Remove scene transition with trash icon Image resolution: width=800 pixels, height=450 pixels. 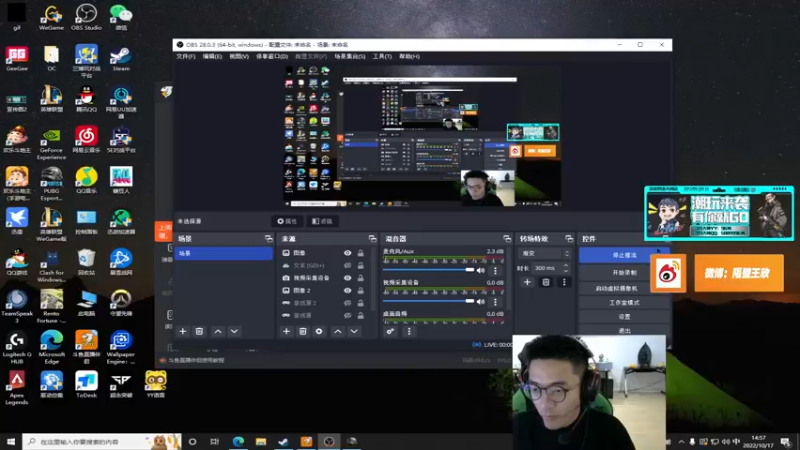point(545,282)
